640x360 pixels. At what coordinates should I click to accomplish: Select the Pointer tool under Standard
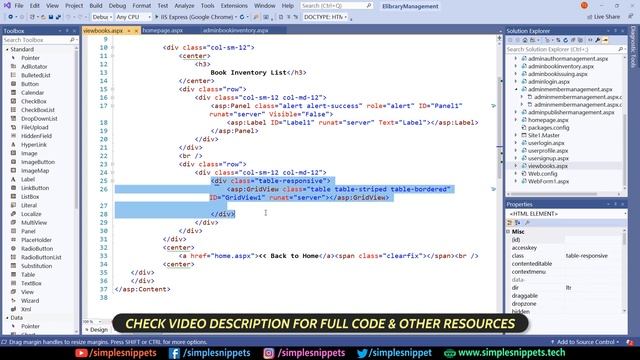point(30,58)
